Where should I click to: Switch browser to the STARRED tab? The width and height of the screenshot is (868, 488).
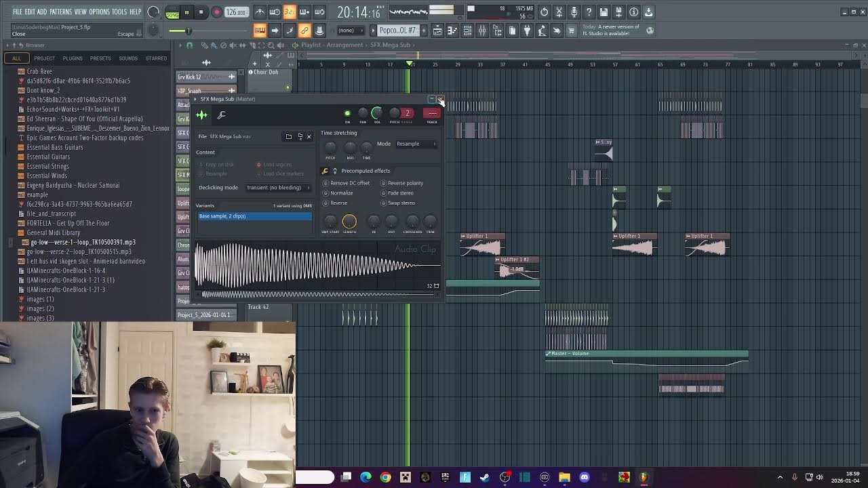click(x=156, y=58)
